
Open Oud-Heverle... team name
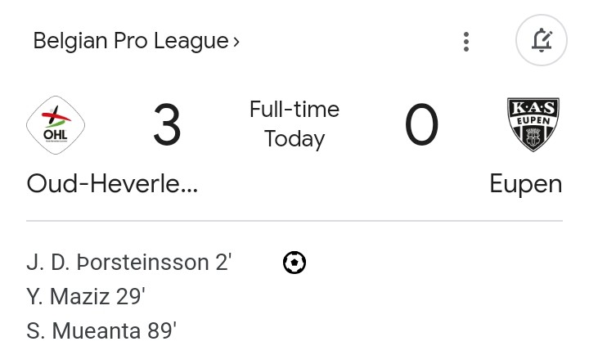(112, 184)
